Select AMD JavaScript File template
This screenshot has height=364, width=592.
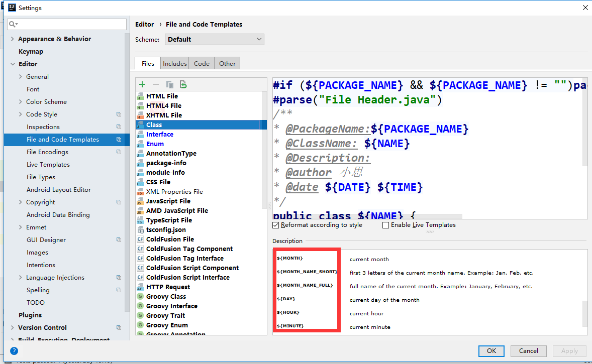click(177, 211)
